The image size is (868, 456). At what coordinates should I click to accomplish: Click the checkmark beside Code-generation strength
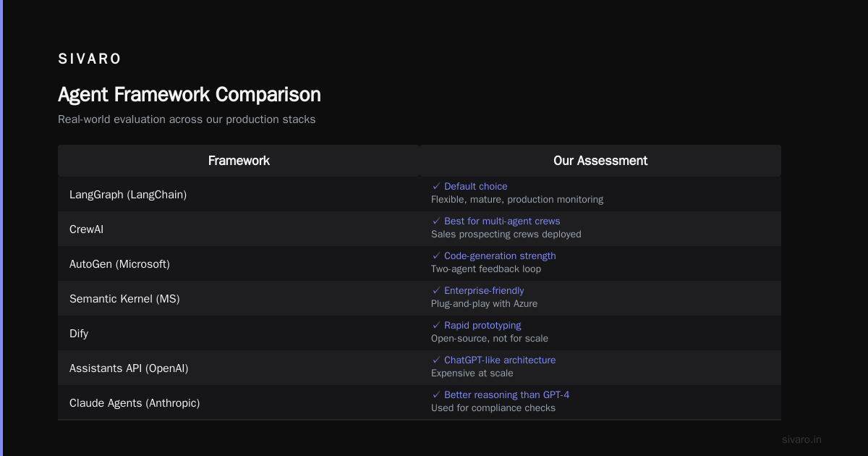coord(436,256)
